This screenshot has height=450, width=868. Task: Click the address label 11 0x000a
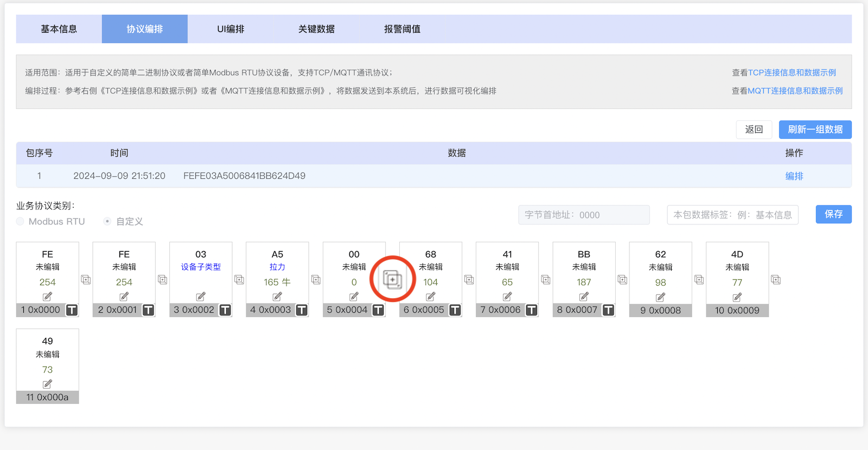coord(47,397)
